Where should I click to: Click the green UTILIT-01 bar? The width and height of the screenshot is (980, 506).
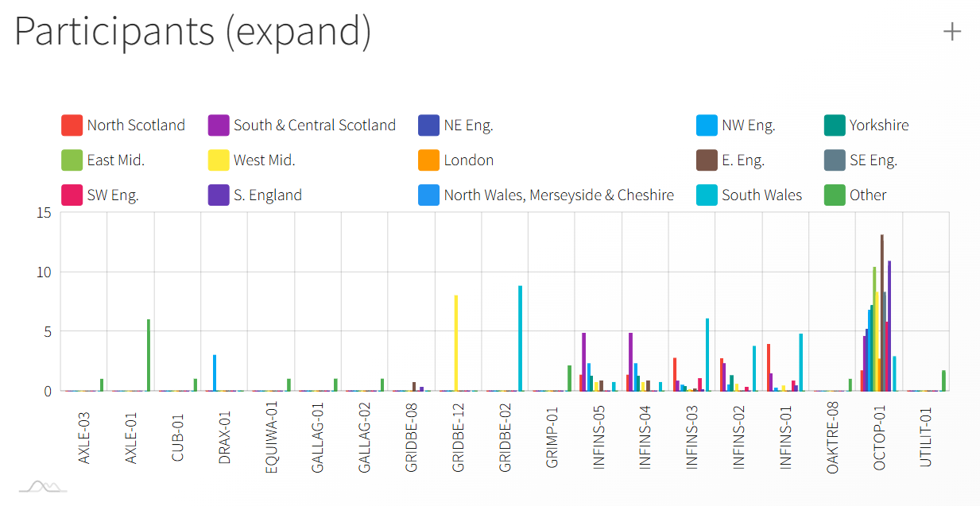click(x=943, y=380)
